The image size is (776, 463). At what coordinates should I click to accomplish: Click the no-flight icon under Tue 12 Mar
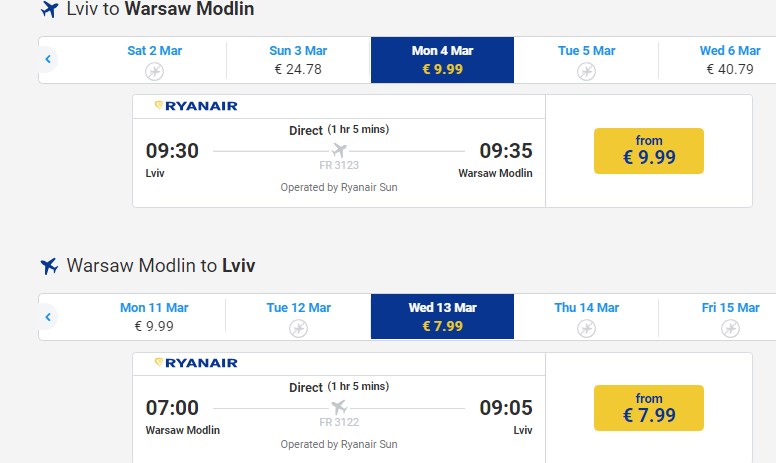298,328
